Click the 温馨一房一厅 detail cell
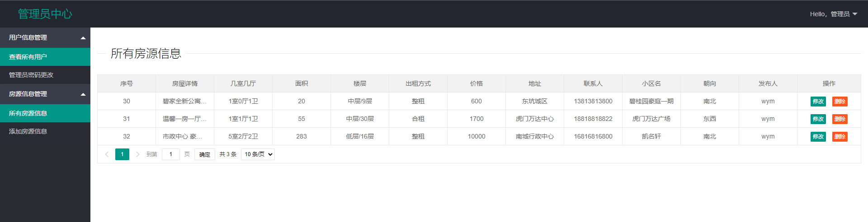868x222 pixels. pos(185,119)
